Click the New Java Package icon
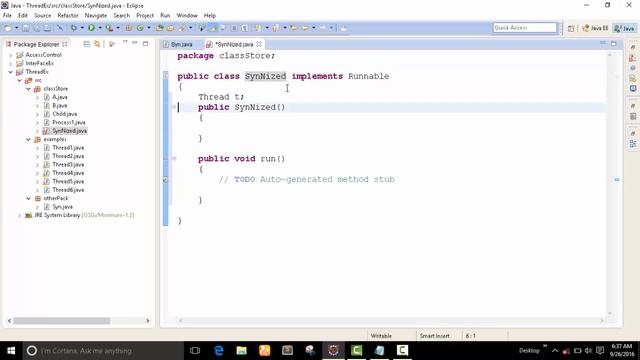The height and width of the screenshot is (360, 640). [128, 28]
